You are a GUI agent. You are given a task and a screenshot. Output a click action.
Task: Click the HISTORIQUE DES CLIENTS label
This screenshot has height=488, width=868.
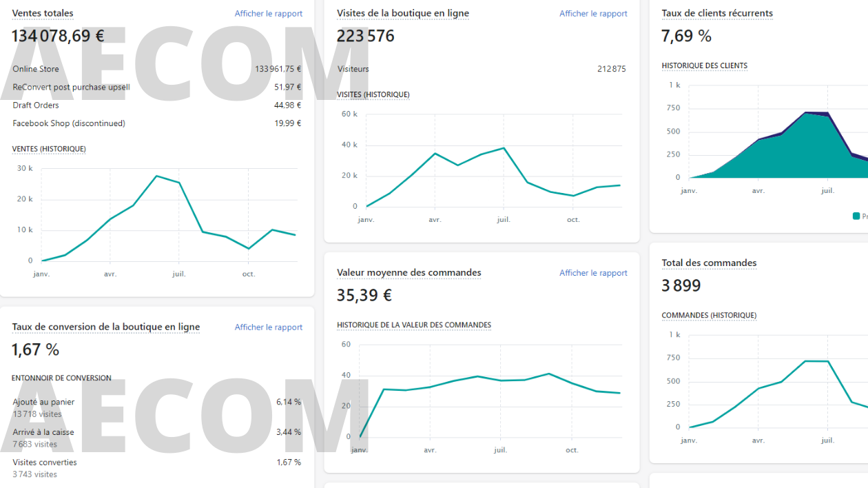click(705, 65)
